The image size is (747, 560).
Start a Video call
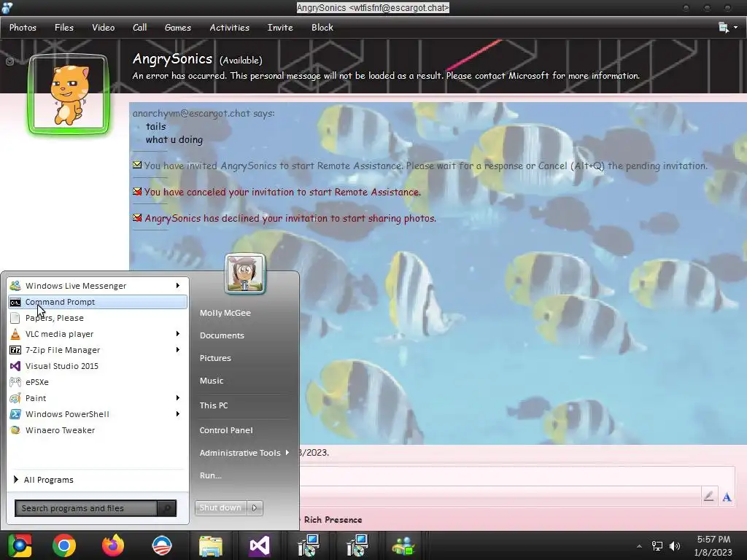tap(104, 28)
